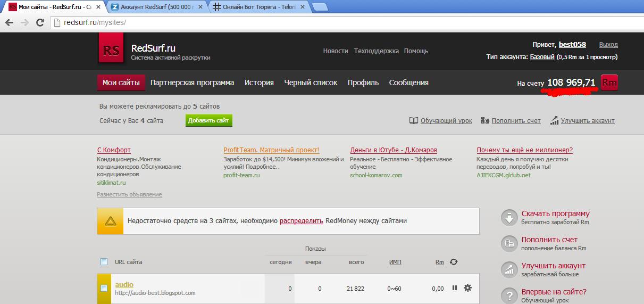Pause the audio site row
The image size is (644, 304).
pos(455,288)
